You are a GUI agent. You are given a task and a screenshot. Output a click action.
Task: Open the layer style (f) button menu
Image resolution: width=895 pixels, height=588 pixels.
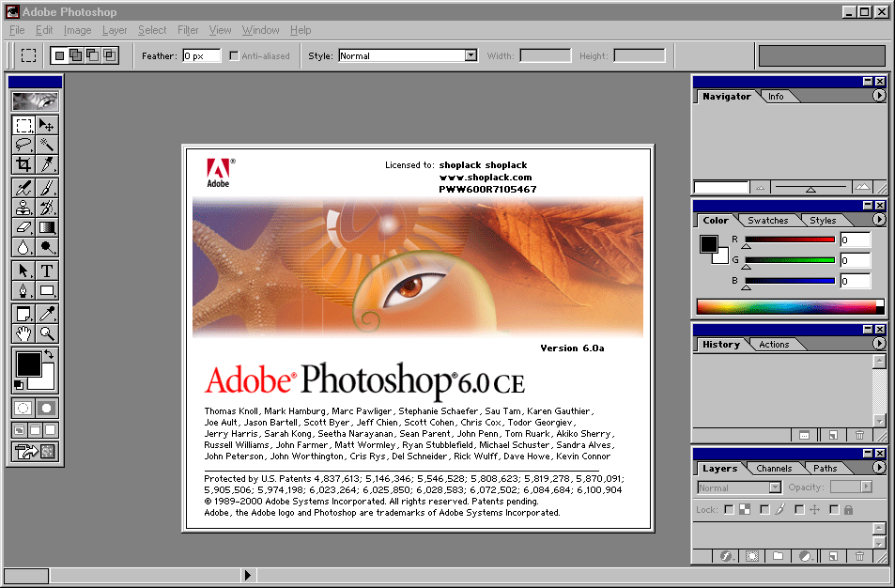(x=726, y=556)
